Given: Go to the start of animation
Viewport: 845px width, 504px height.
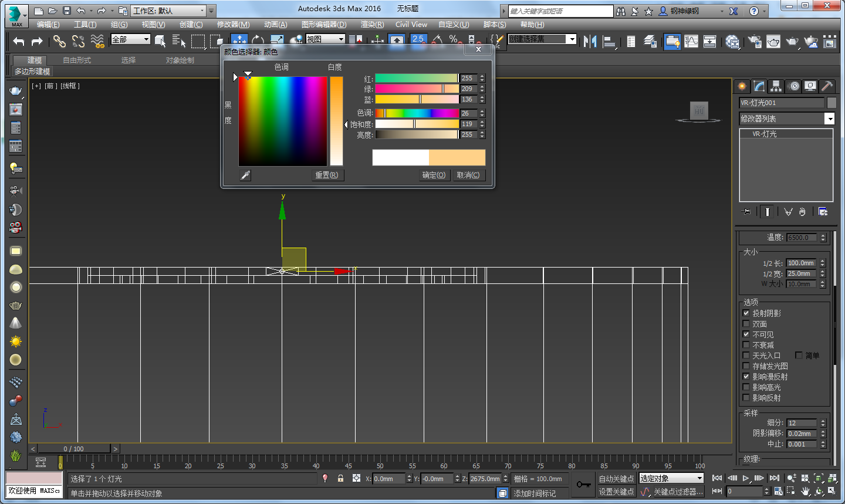Looking at the screenshot, I should click(717, 478).
